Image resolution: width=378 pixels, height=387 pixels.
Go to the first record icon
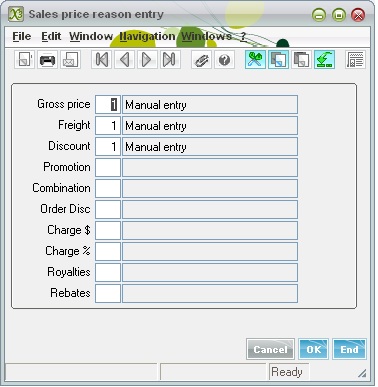101,60
